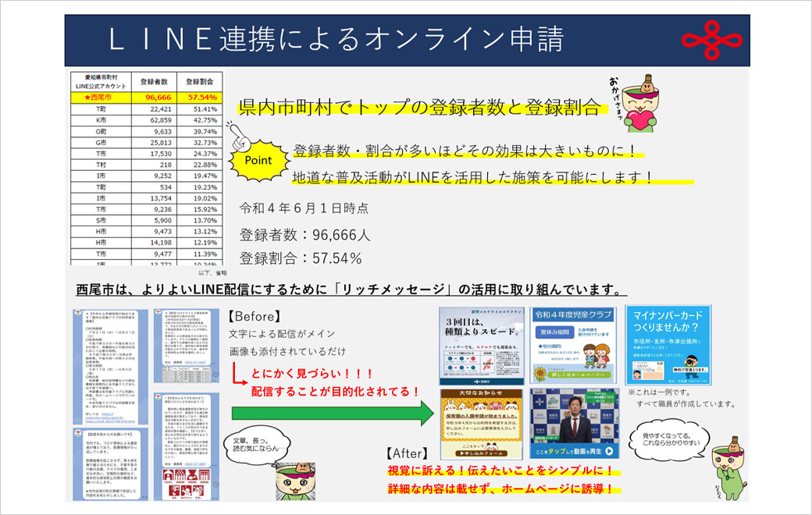Click the ここをタップして動画を再生 banner
The width and height of the screenshot is (812, 515).
(x=575, y=451)
